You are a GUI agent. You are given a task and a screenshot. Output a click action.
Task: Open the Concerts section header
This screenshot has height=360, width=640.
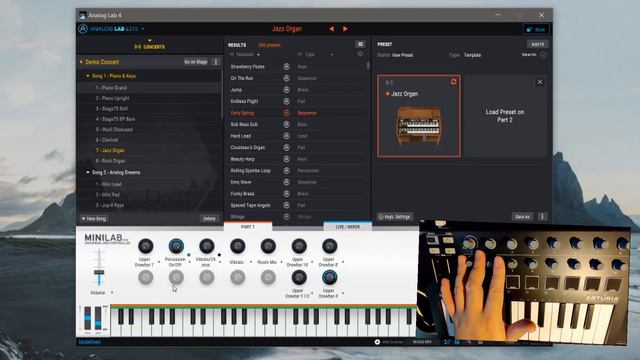[x=149, y=47]
